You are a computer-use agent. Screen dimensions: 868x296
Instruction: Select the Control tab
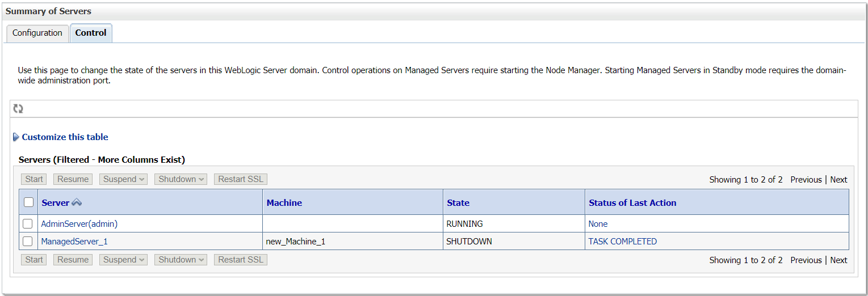tap(91, 33)
